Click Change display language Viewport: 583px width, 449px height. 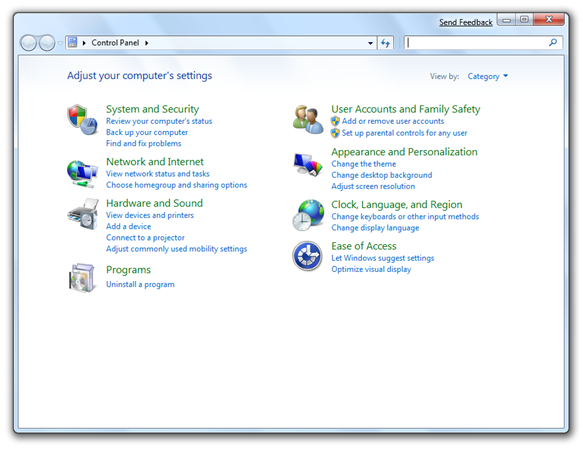375,228
